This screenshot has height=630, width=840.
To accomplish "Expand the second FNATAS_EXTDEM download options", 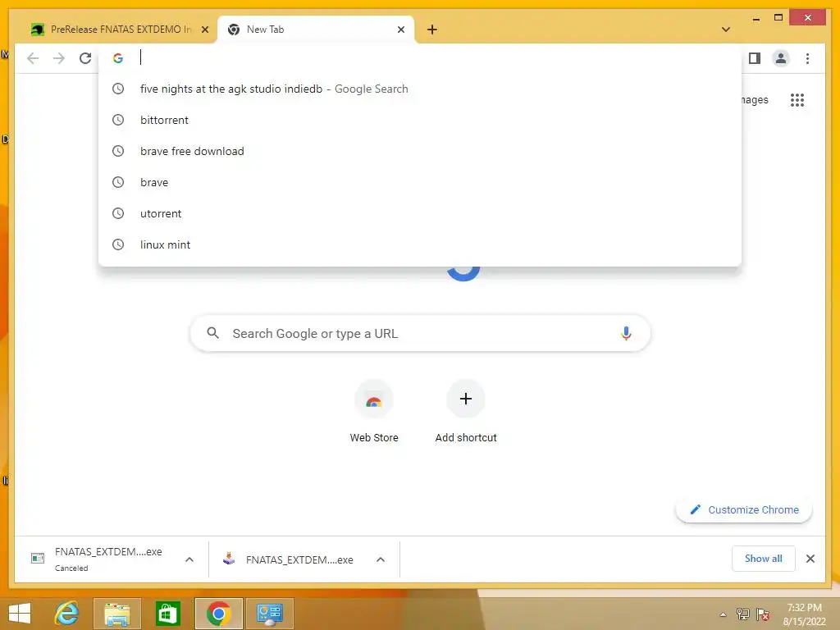I will click(x=381, y=559).
